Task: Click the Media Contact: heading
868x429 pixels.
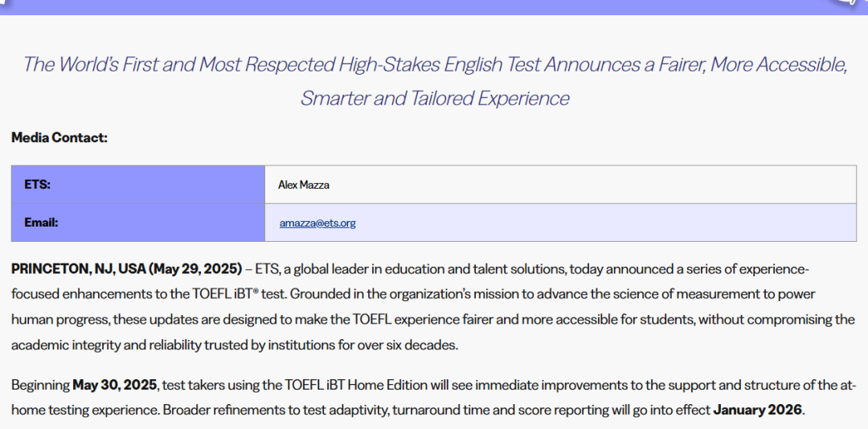Action: click(x=59, y=137)
